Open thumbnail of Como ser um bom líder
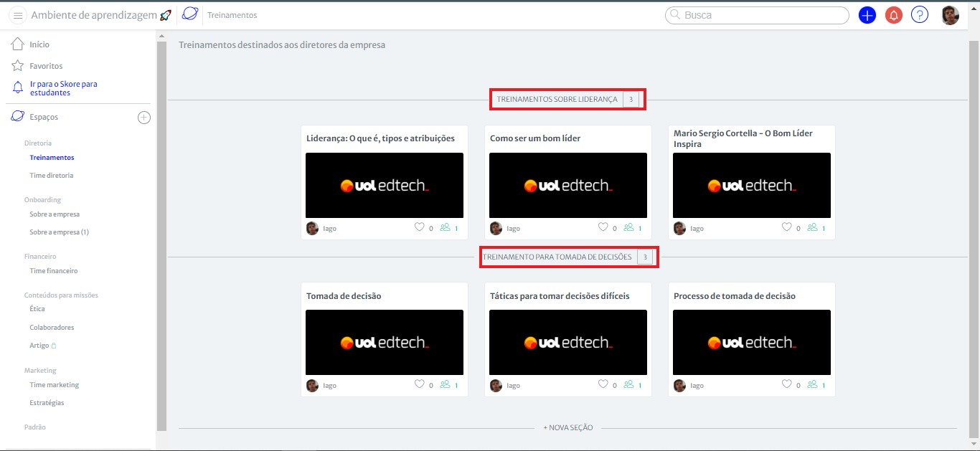The width and height of the screenshot is (980, 451). (x=568, y=185)
